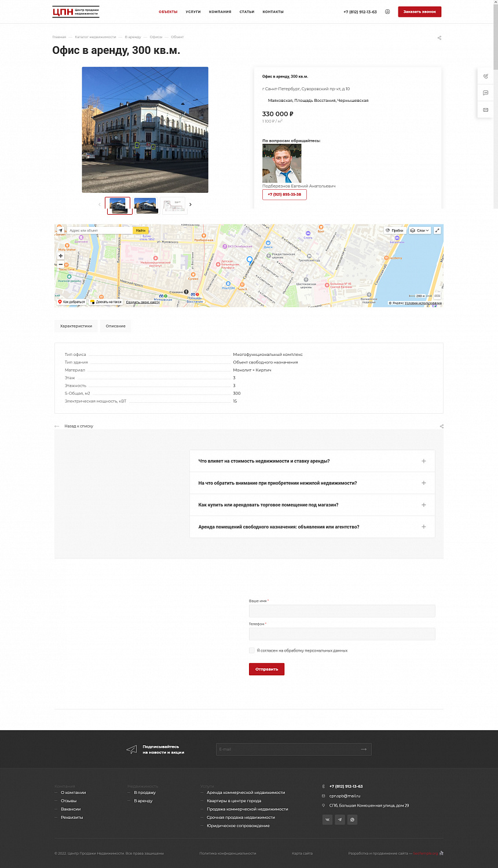Click Офисы breadcrumb link
The image size is (498, 868).
[x=156, y=37]
